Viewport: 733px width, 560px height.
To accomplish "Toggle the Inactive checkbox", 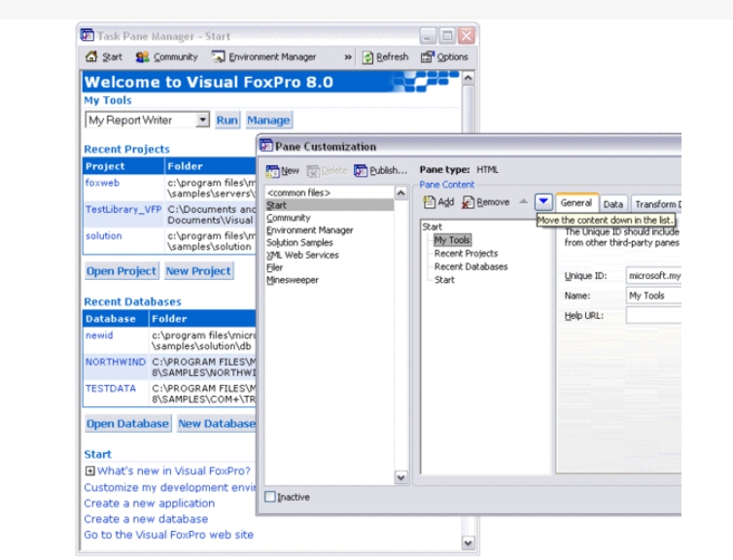I will pos(270,497).
